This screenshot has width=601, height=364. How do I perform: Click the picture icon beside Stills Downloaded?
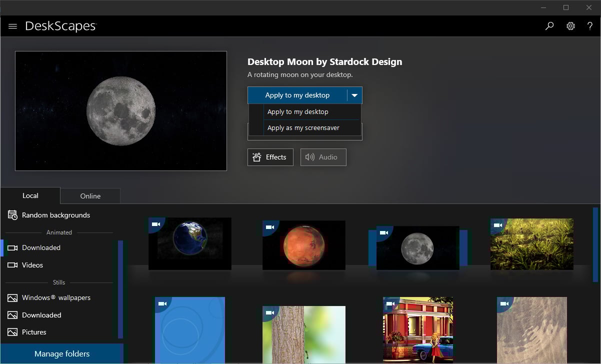[x=12, y=315]
